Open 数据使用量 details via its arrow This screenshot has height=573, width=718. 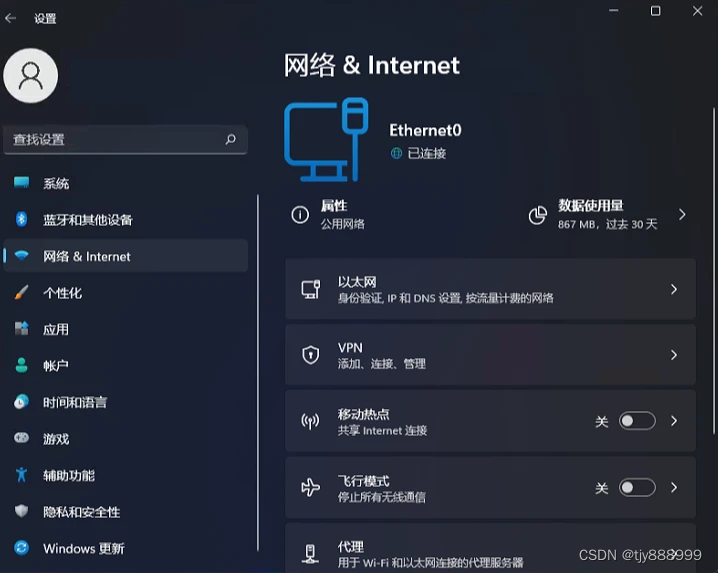click(x=682, y=214)
